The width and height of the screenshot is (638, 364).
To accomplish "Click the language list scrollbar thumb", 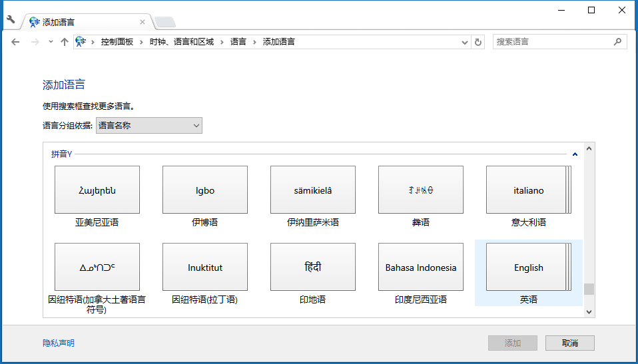I will (x=589, y=289).
